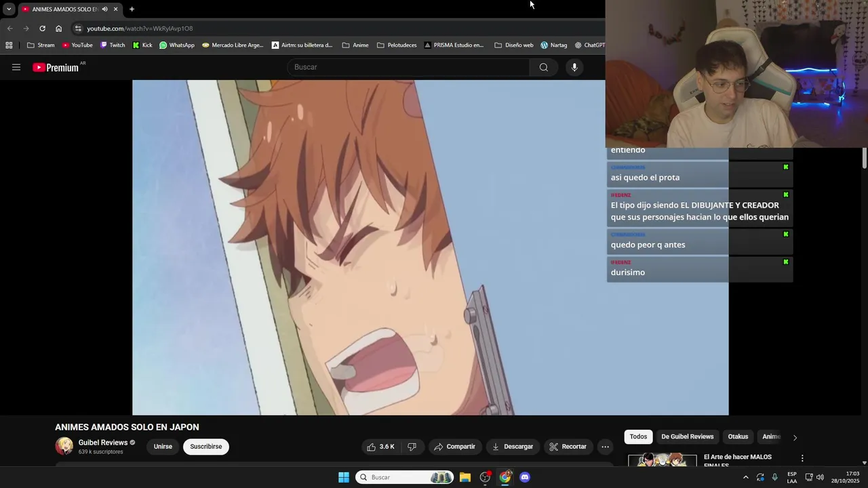Go back with the browser back arrow

point(9,28)
